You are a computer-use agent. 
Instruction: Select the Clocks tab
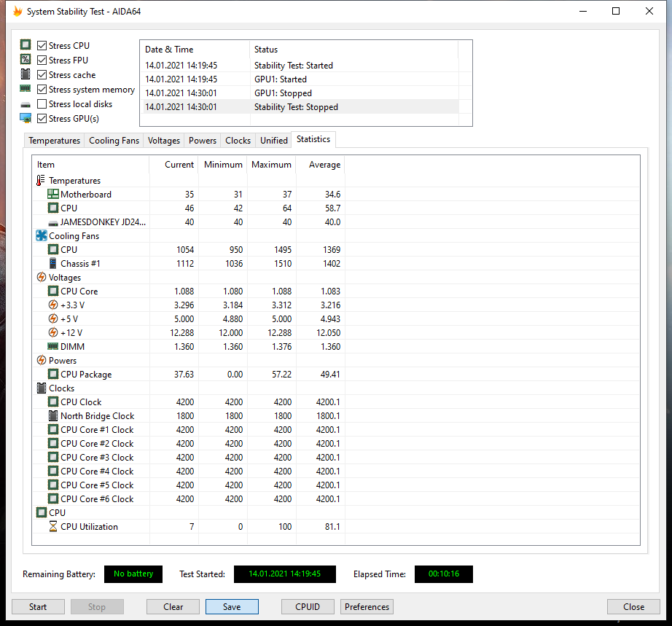click(238, 141)
